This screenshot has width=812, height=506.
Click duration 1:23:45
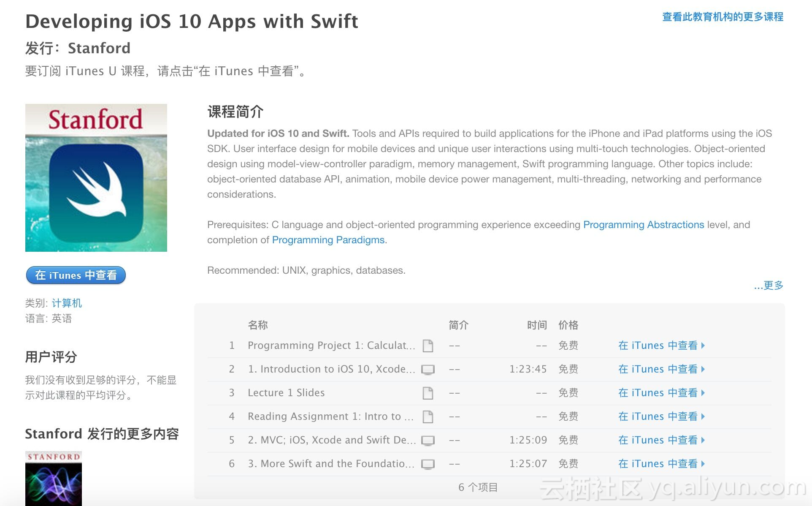coord(528,369)
